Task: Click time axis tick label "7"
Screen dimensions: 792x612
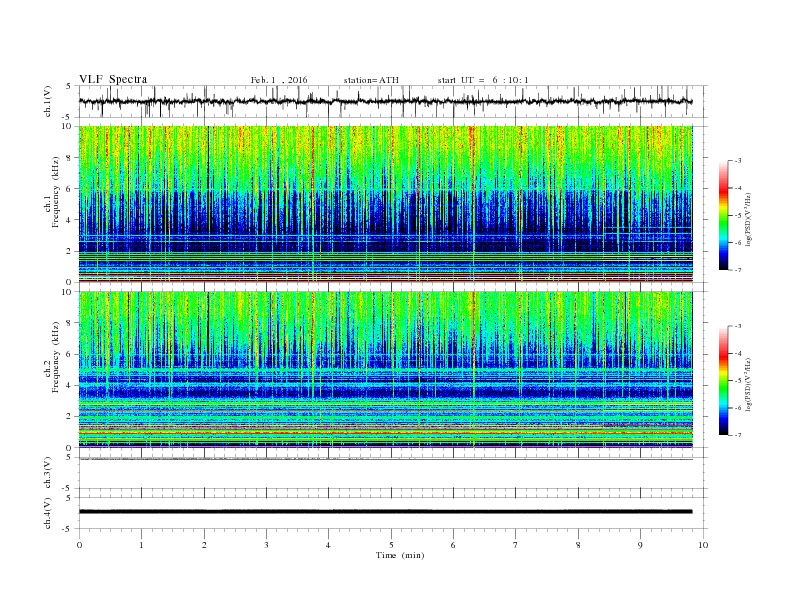Action: tap(516, 545)
